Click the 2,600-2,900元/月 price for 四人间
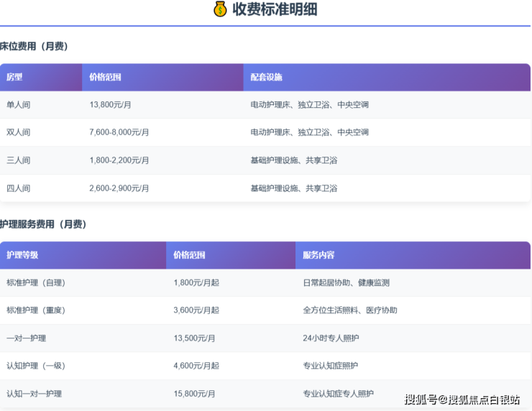The width and height of the screenshot is (532, 411). pyautogui.click(x=119, y=188)
